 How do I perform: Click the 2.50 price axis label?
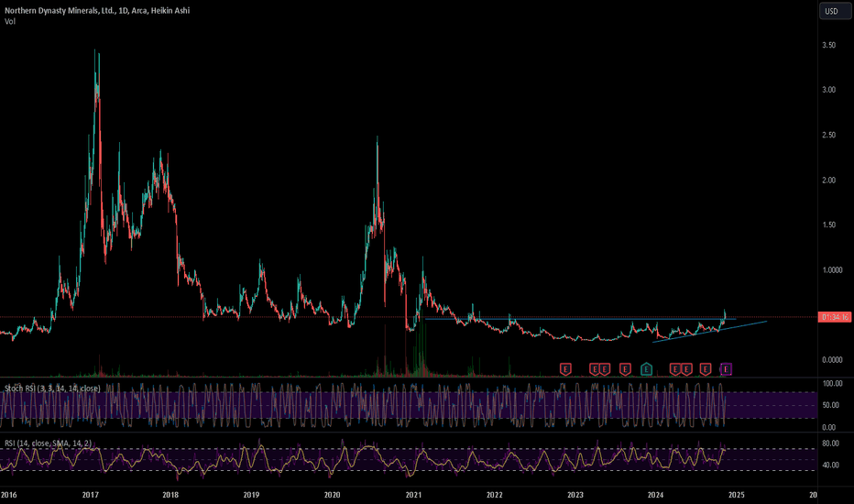[x=829, y=135]
